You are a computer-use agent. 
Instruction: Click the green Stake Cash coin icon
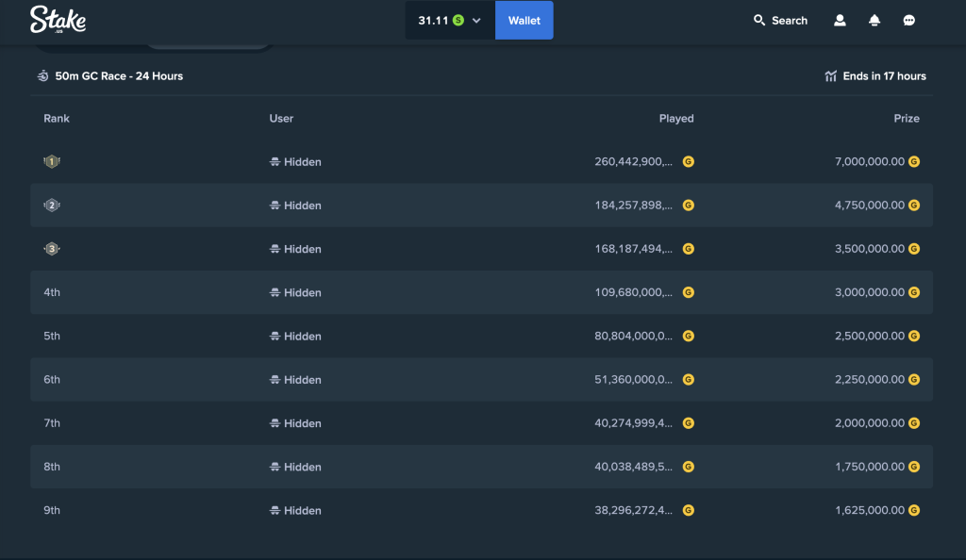(x=458, y=21)
